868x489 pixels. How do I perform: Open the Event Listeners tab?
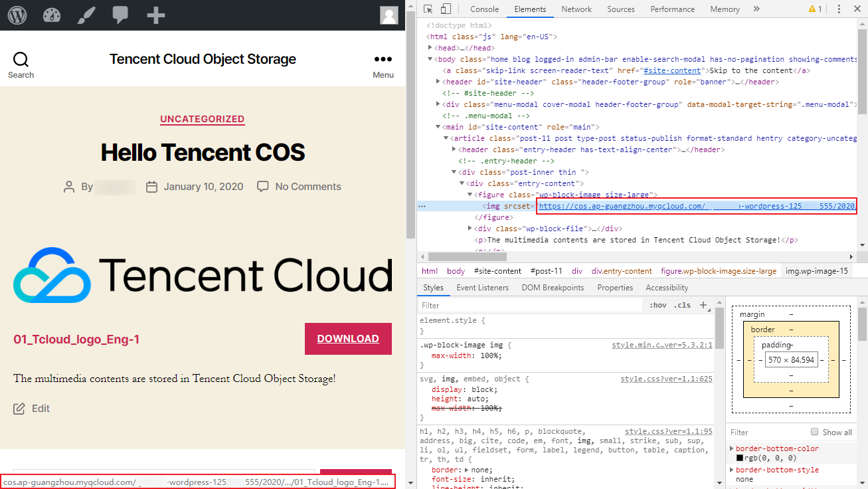tap(483, 288)
